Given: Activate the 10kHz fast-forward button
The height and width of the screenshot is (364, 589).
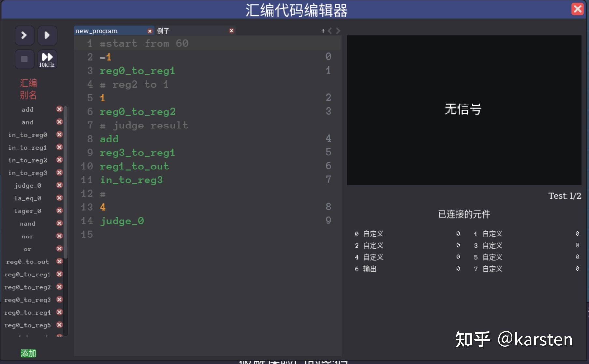Looking at the screenshot, I should 47,59.
